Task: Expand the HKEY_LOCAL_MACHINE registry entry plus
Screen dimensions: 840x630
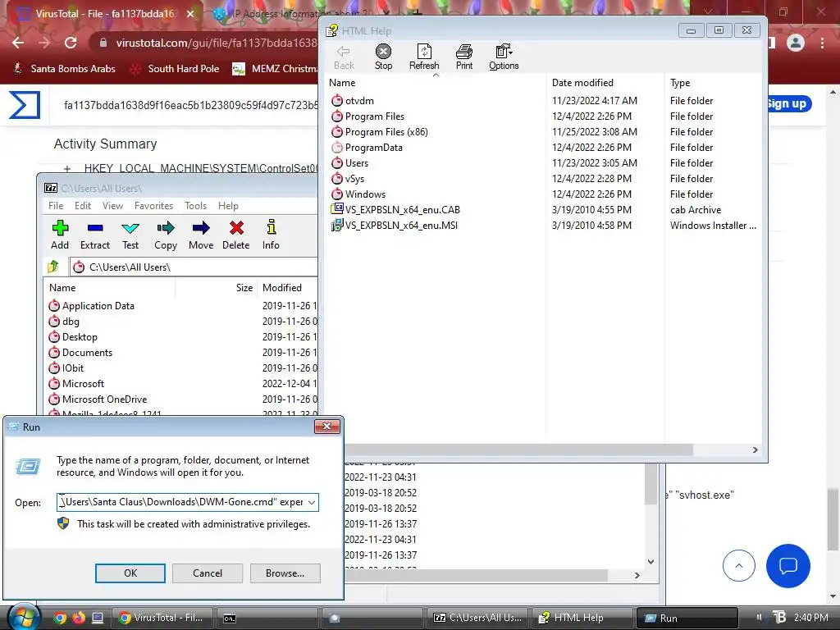Action: [67, 169]
